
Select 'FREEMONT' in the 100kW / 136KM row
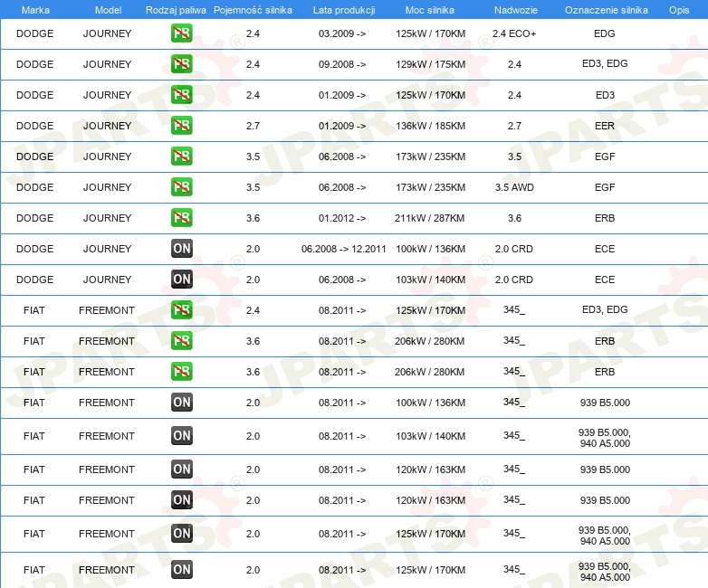coord(107,403)
